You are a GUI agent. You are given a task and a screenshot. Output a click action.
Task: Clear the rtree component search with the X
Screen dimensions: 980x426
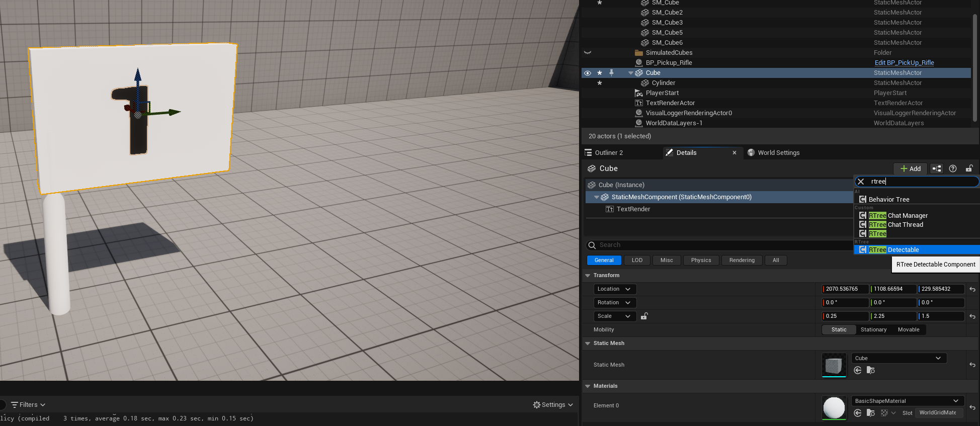pyautogui.click(x=861, y=182)
